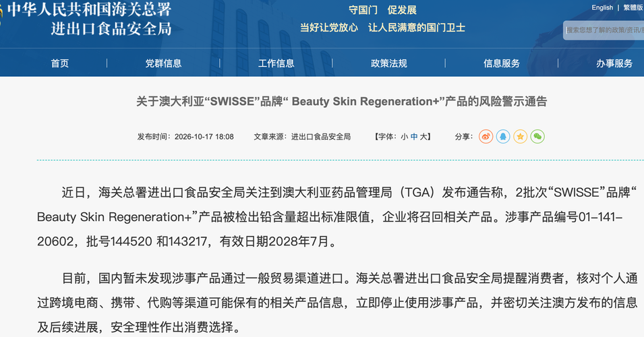Set font size to 中
The height and width of the screenshot is (337, 644).
[414, 137]
